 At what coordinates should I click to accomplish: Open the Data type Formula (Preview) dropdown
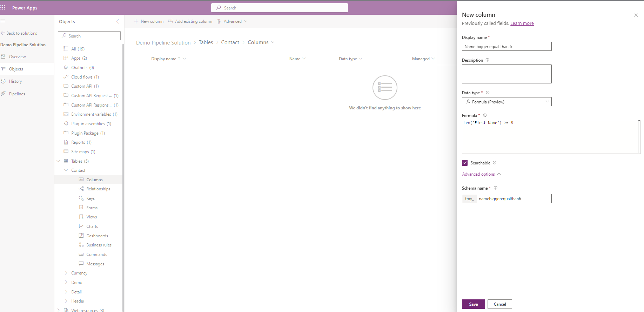point(507,102)
